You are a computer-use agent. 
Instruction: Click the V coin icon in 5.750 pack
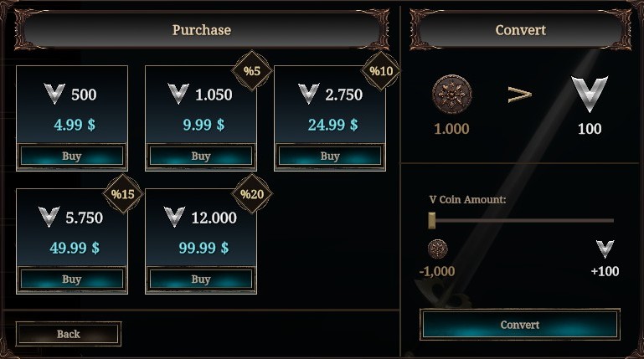pyautogui.click(x=51, y=218)
